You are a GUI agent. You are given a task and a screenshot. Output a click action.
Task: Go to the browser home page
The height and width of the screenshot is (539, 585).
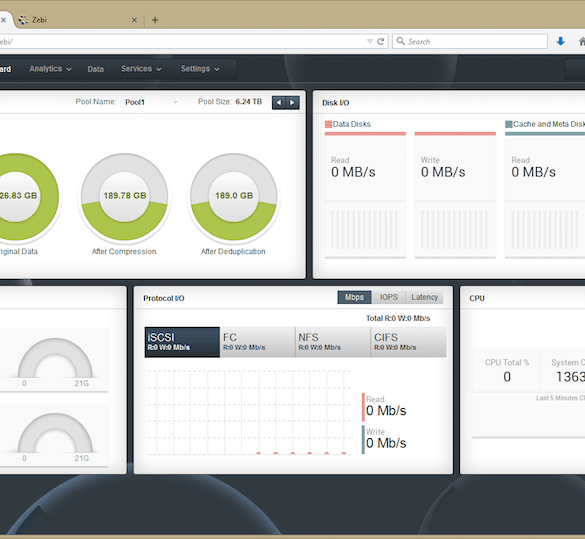point(582,41)
